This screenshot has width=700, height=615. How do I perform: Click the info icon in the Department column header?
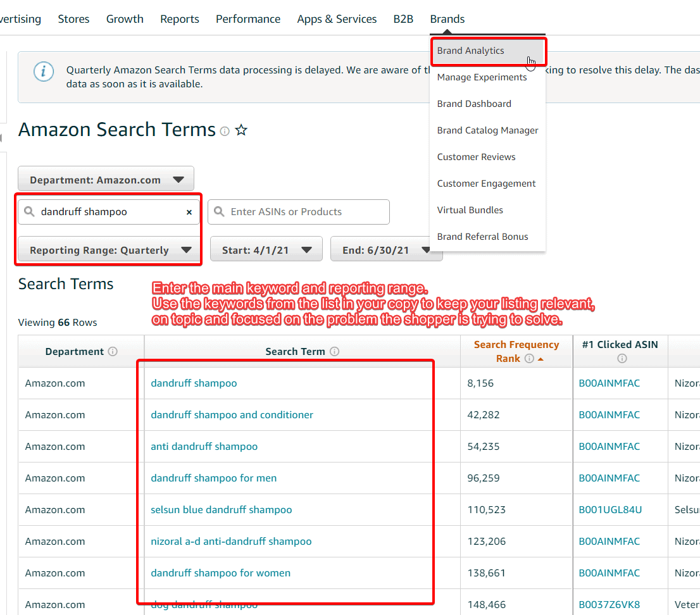tap(112, 351)
